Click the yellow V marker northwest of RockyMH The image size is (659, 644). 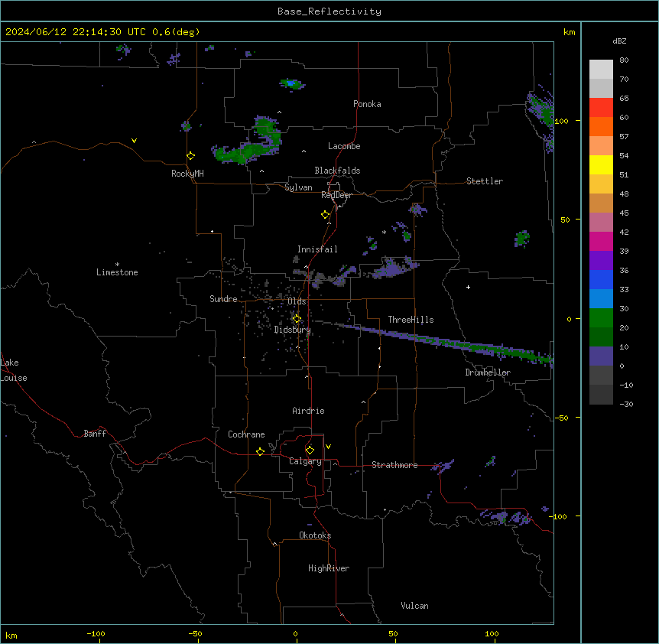point(134,141)
